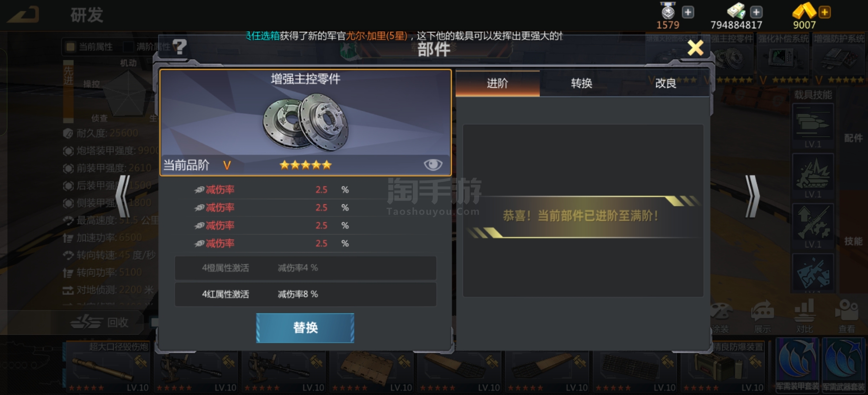This screenshot has height=395, width=868.
Task: Click plus icon next to cash currency
Action: 756,12
